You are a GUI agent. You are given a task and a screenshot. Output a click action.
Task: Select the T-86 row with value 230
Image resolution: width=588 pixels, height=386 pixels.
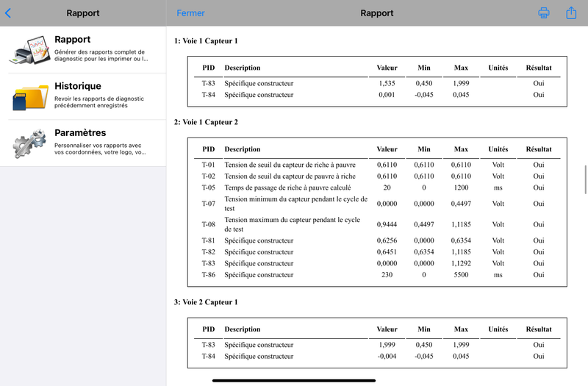pos(376,275)
